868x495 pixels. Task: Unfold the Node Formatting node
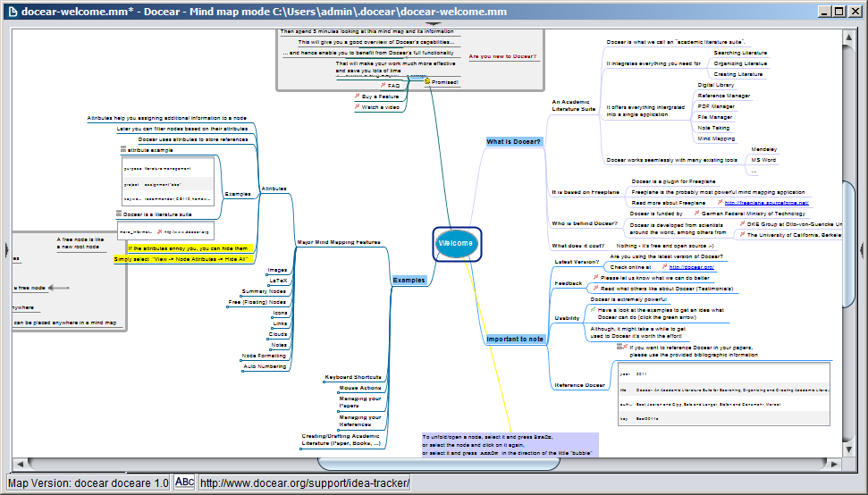click(x=240, y=360)
